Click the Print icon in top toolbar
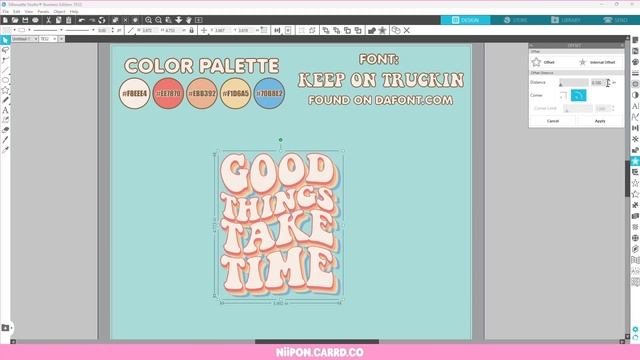Viewport: 640px width, 360px height. [x=36, y=20]
